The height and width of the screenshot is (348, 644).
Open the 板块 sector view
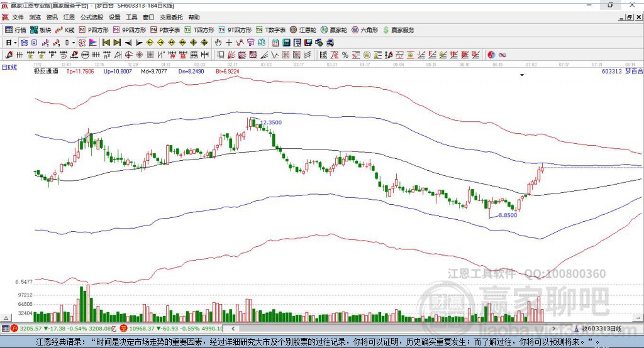[40, 30]
